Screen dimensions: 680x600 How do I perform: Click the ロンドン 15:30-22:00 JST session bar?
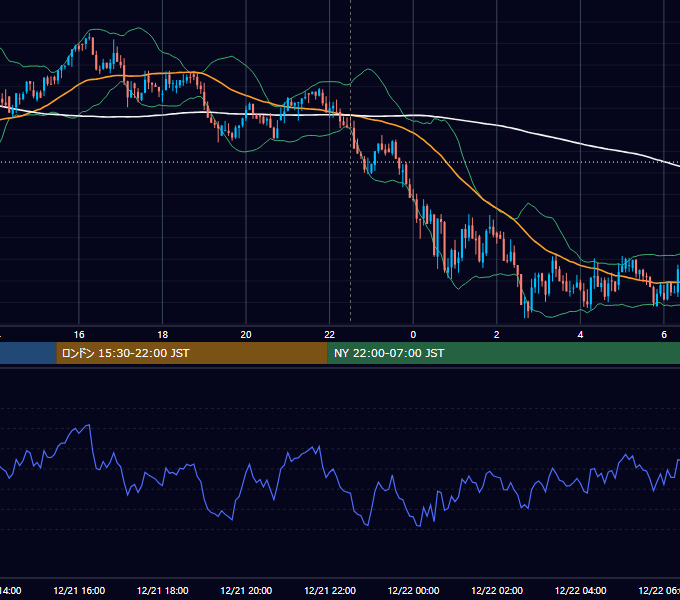(192, 353)
